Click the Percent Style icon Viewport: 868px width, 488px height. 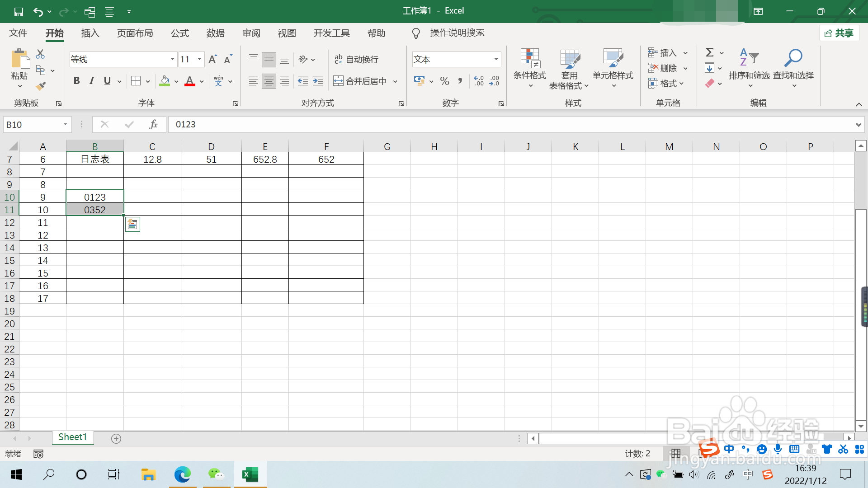(x=444, y=81)
